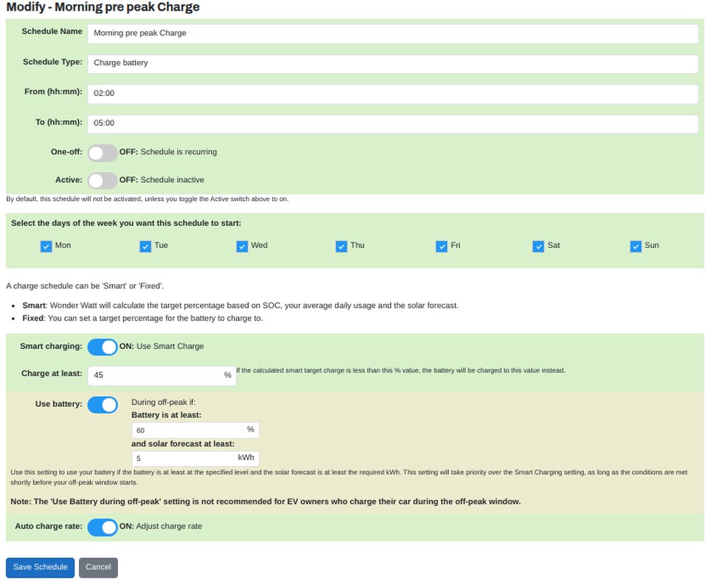Uncheck the Wed checkbox
The height and width of the screenshot is (584, 728).
242,247
